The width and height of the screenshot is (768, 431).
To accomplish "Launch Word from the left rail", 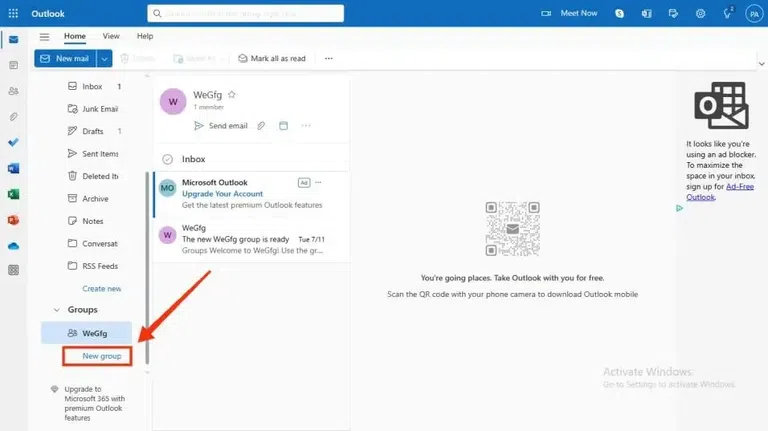I will tap(14, 168).
